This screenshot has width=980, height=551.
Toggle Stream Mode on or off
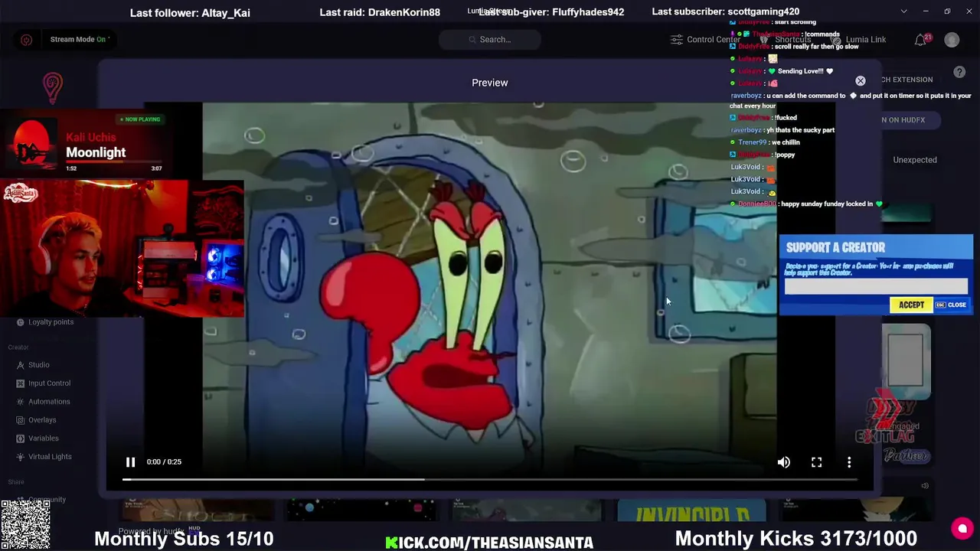point(80,39)
